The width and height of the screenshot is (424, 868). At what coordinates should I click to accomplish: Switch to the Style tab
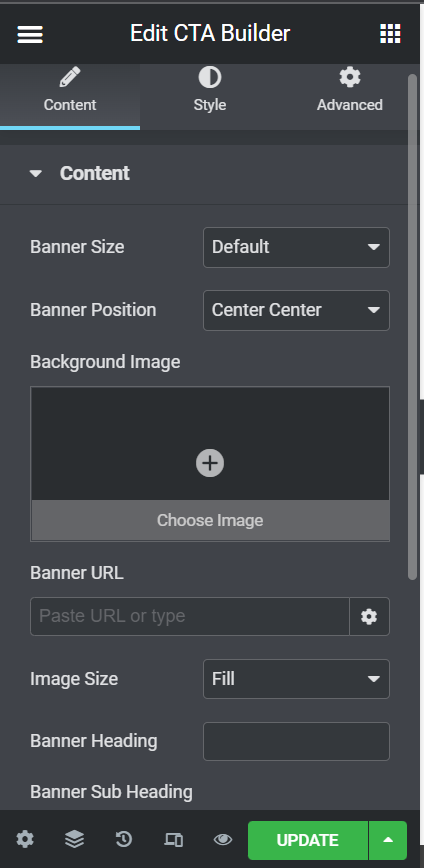[x=210, y=91]
